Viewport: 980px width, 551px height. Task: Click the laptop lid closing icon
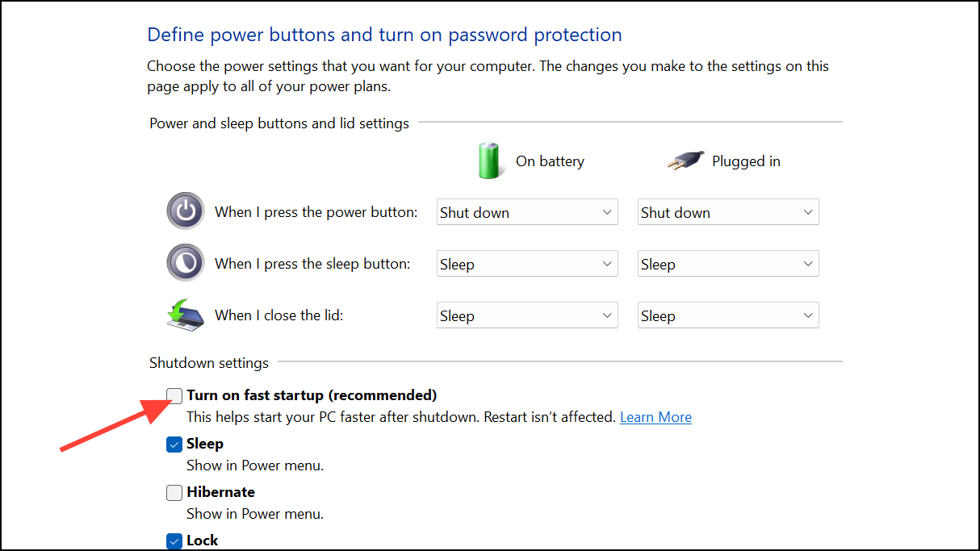coord(184,315)
